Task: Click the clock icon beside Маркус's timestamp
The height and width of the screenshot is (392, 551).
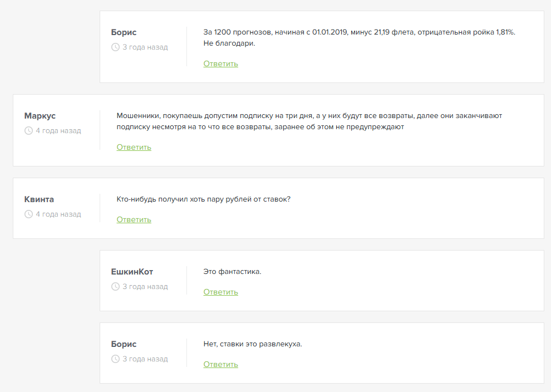Action: [29, 131]
